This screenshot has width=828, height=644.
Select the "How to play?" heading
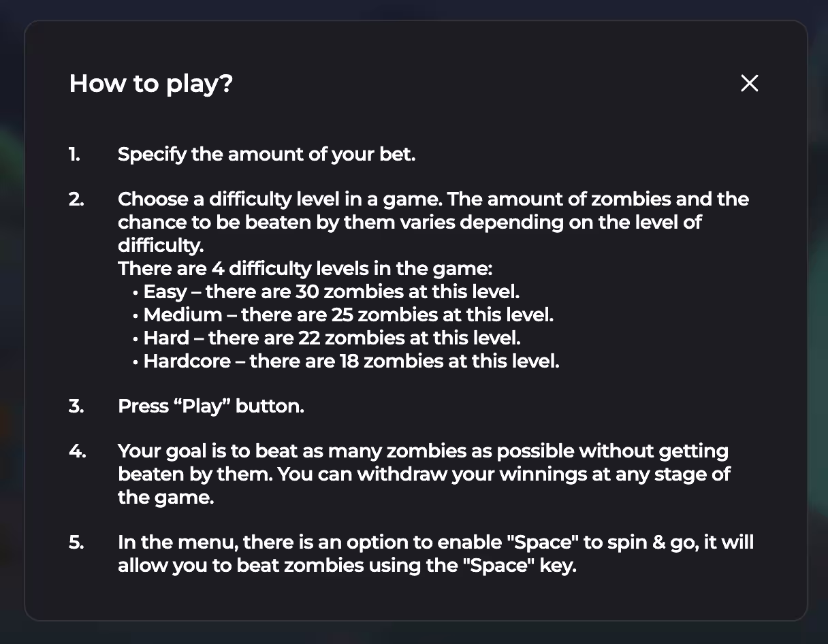[151, 83]
